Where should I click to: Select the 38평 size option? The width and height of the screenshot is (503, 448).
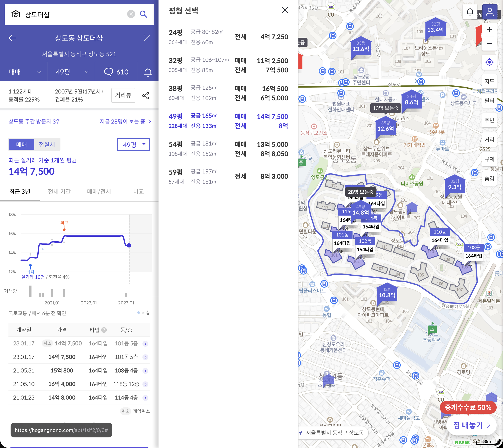pyautogui.click(x=228, y=93)
